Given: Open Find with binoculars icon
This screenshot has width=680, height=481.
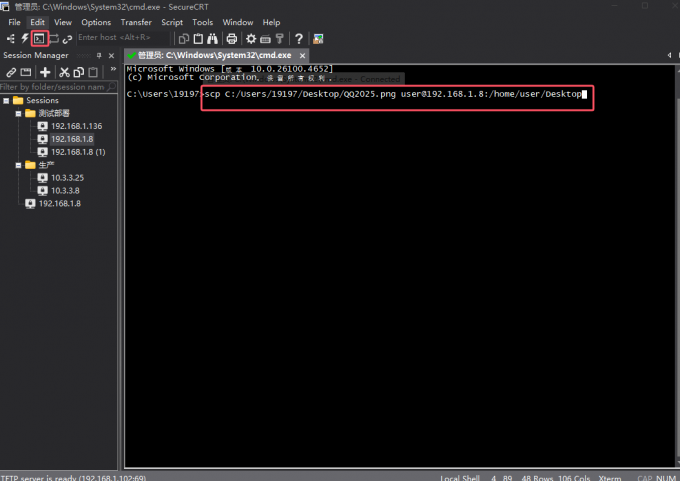Looking at the screenshot, I should (x=212, y=39).
